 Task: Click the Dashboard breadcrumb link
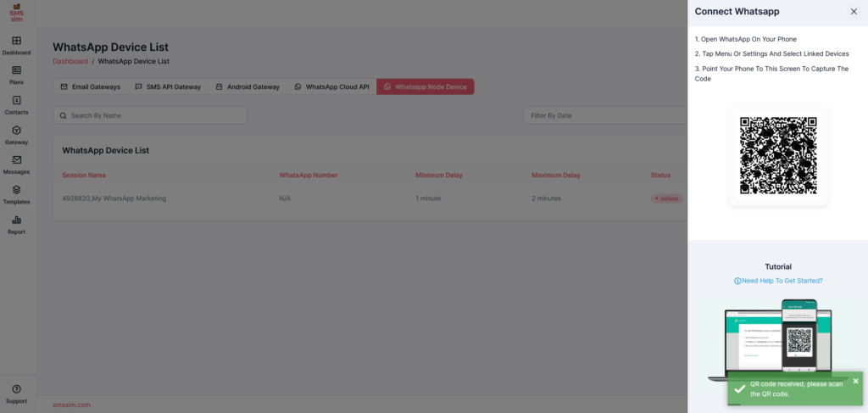(70, 61)
